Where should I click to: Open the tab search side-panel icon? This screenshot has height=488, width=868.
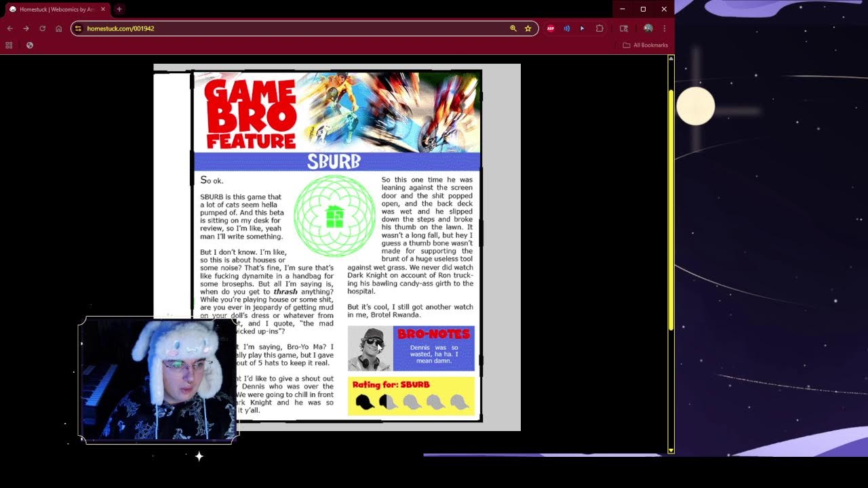[624, 28]
